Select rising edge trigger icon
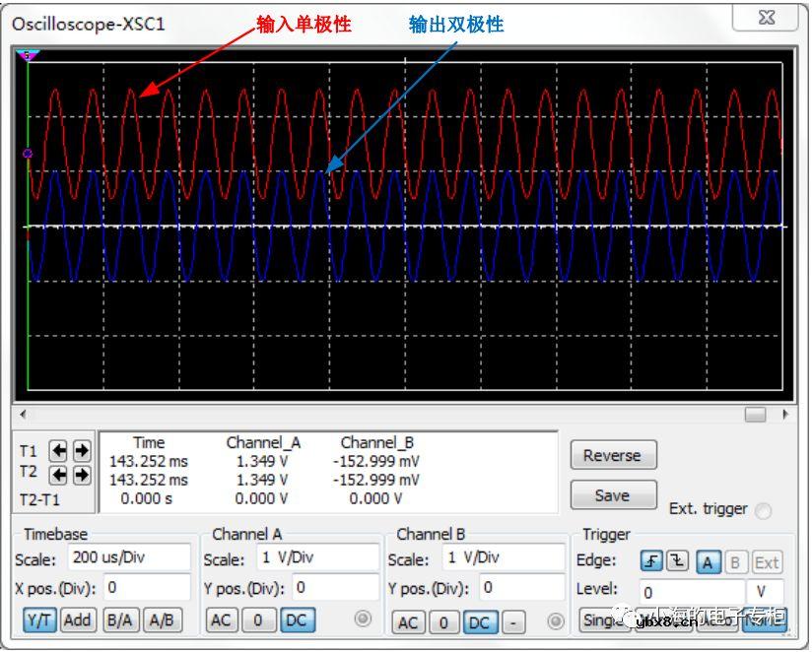Viewport: 812px width, 652px height. pos(652,562)
